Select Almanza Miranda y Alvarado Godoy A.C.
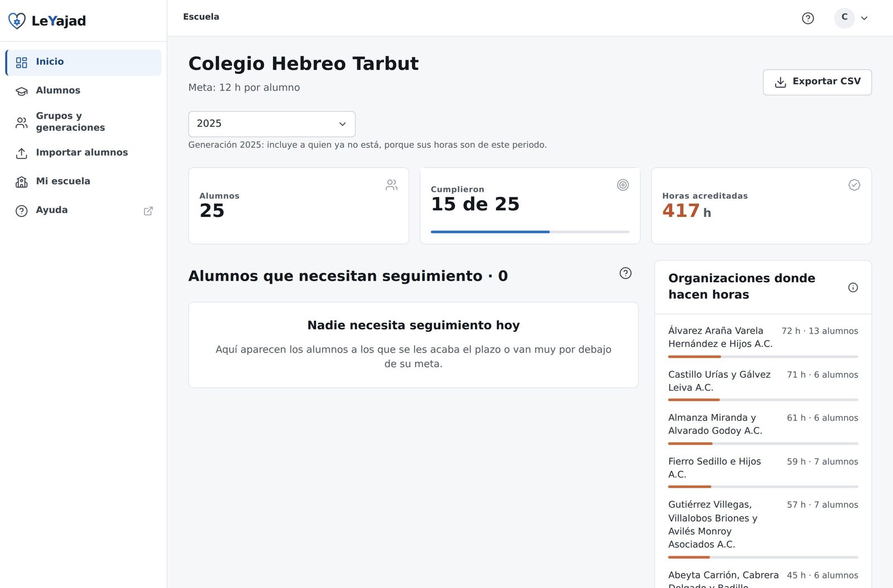893x588 pixels. 715,424
